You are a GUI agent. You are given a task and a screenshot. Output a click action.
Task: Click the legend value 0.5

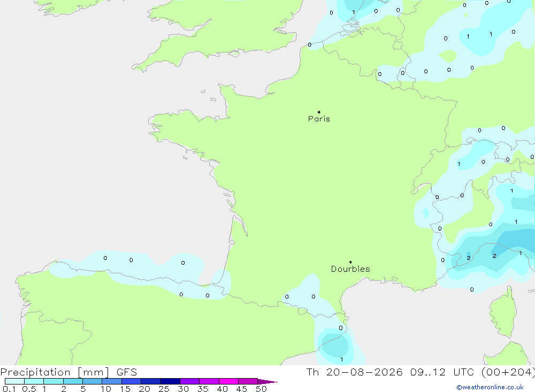pyautogui.click(x=29, y=389)
